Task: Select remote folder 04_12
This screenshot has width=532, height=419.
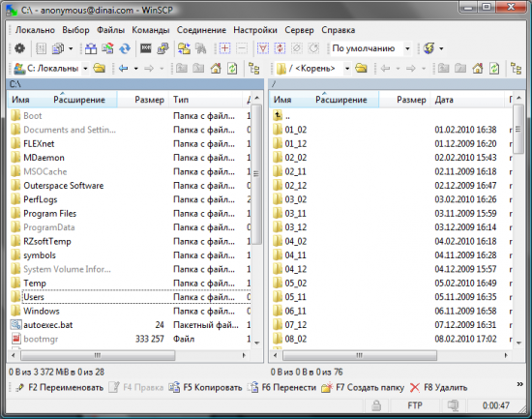Action: [296, 269]
